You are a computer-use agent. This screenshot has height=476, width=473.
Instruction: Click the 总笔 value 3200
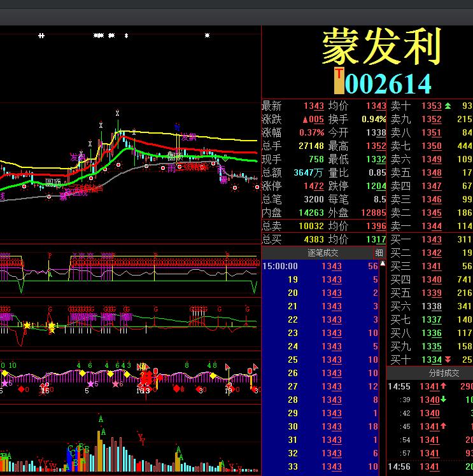pos(314,199)
